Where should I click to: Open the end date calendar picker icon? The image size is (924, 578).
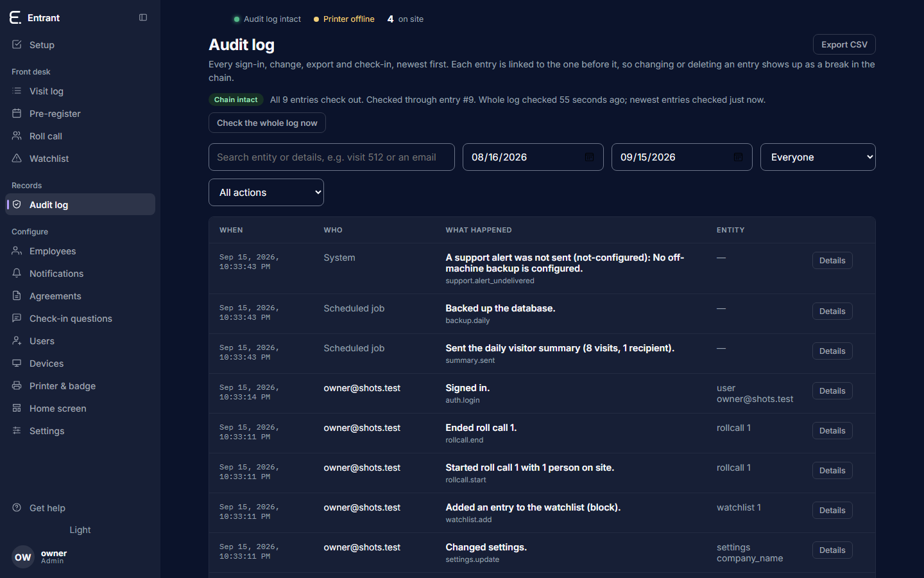pyautogui.click(x=738, y=157)
